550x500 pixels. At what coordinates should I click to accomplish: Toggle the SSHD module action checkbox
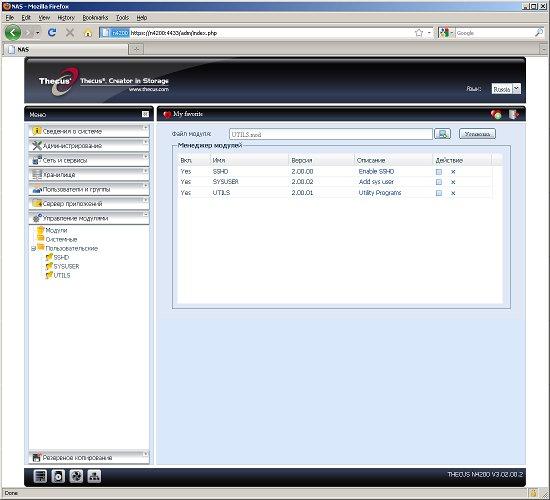pos(438,172)
